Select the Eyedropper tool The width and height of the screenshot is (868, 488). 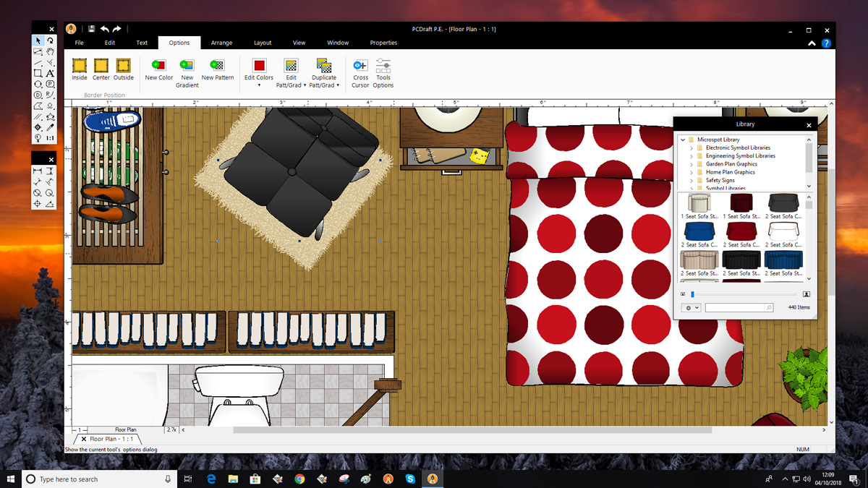(x=50, y=127)
